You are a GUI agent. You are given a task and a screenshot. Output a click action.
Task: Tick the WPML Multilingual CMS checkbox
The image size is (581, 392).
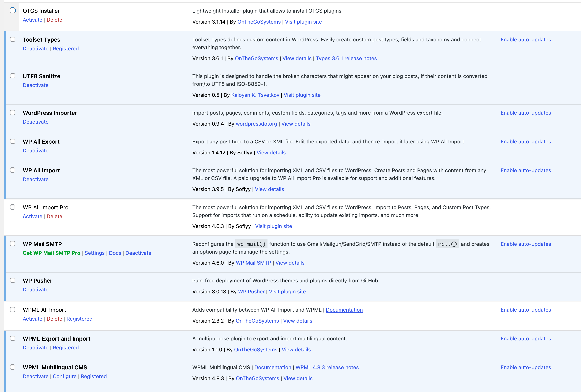click(x=12, y=367)
